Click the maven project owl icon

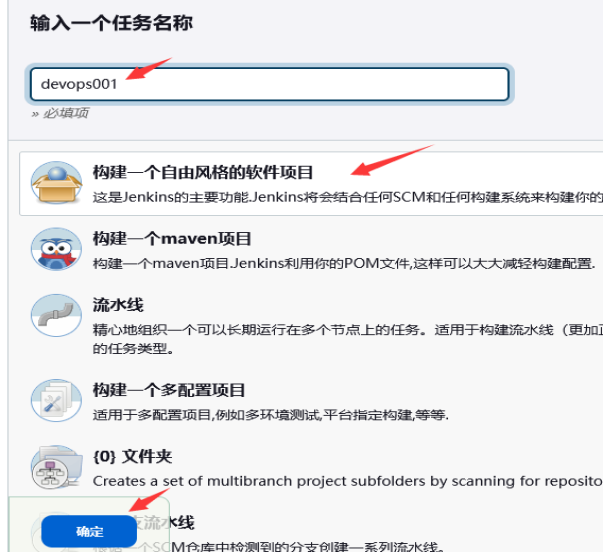[x=56, y=249]
